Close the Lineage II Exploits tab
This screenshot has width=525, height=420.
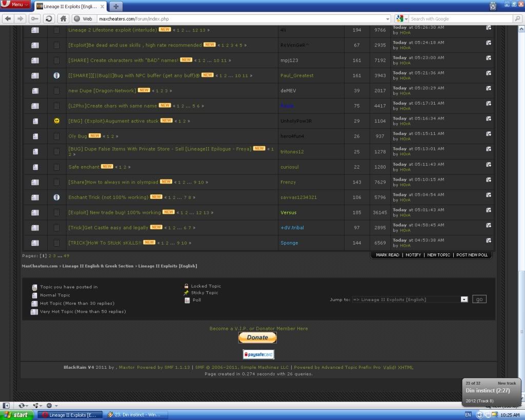coord(102,6)
